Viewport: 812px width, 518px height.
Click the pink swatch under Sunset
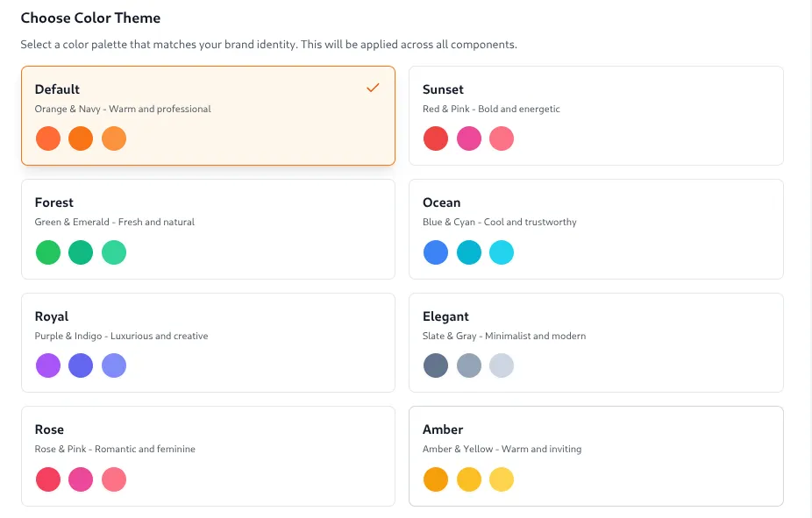pos(468,138)
